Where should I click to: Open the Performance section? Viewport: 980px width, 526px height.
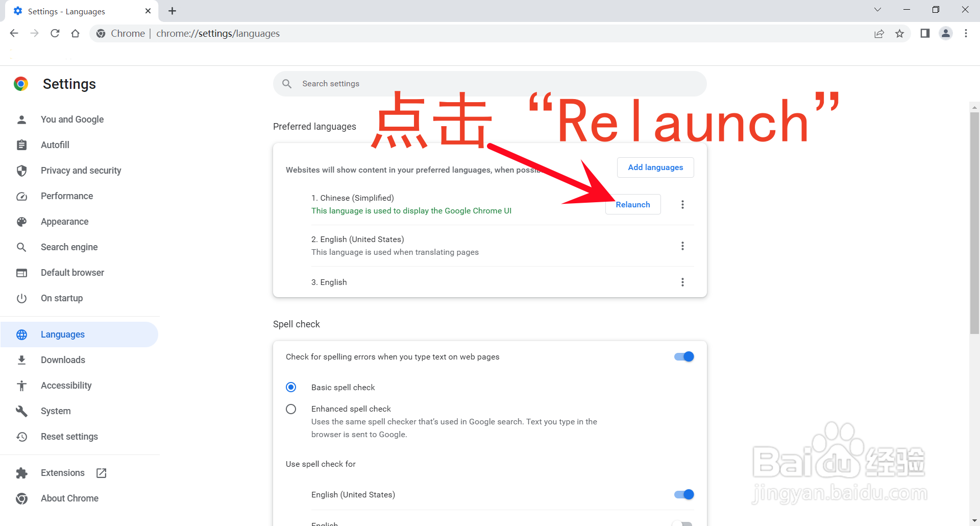pyautogui.click(x=79, y=196)
